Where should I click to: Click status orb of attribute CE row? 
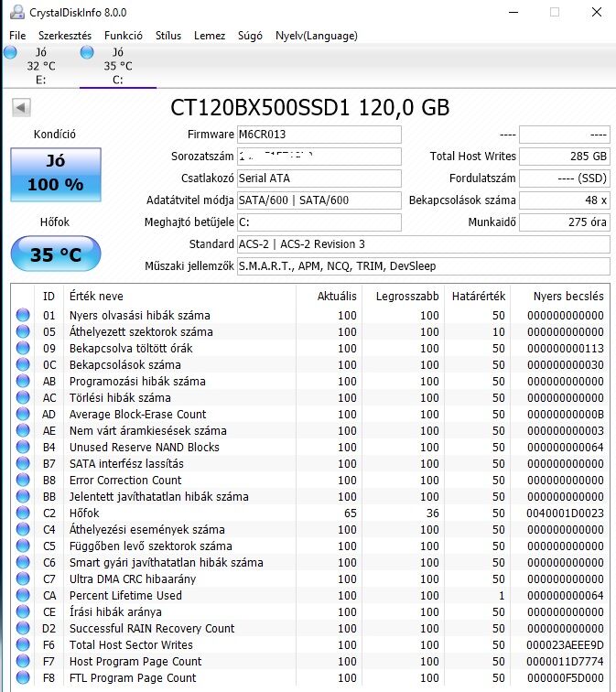pyautogui.click(x=23, y=611)
